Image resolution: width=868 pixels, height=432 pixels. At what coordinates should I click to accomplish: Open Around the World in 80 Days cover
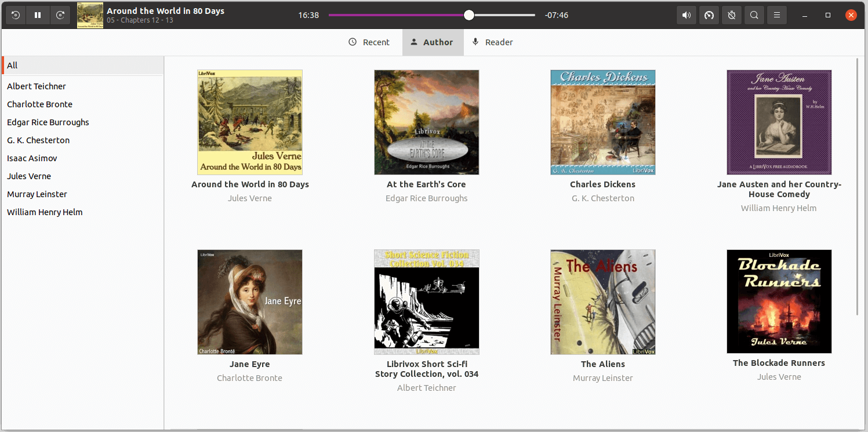(250, 122)
